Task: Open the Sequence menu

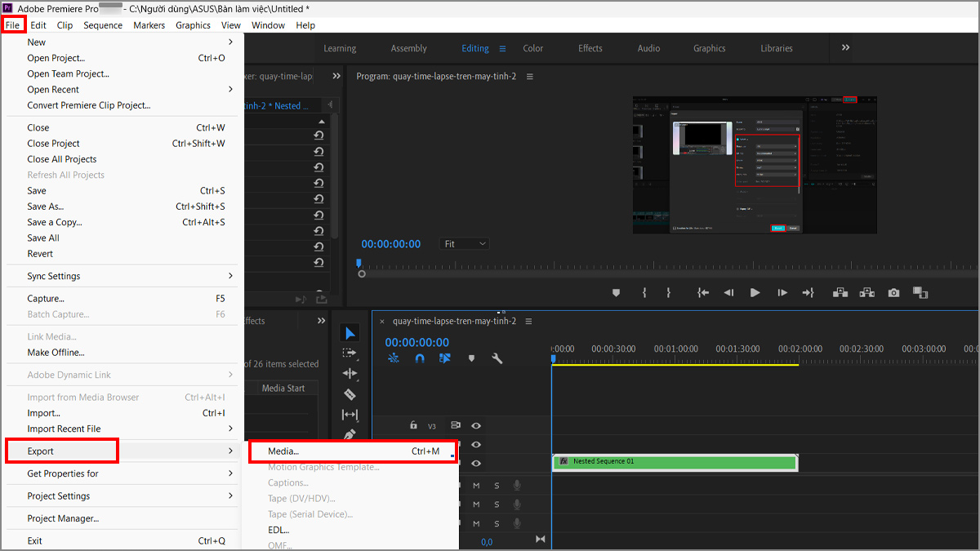Action: [103, 24]
